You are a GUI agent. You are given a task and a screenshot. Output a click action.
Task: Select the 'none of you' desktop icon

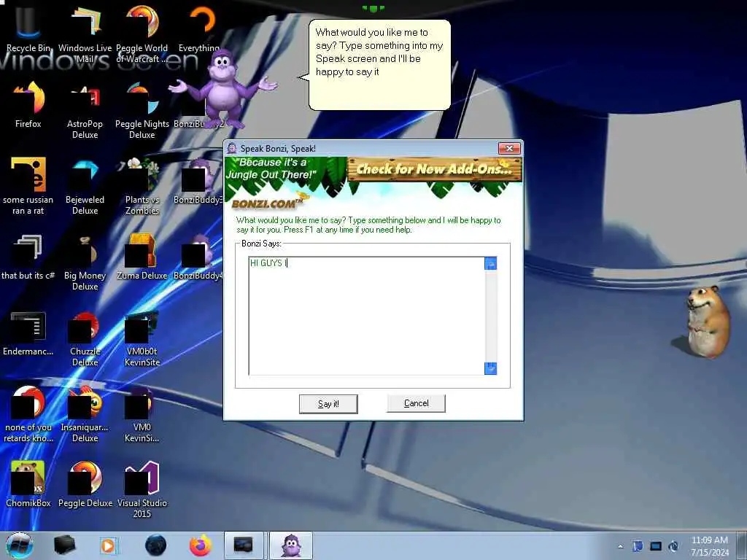click(x=28, y=413)
